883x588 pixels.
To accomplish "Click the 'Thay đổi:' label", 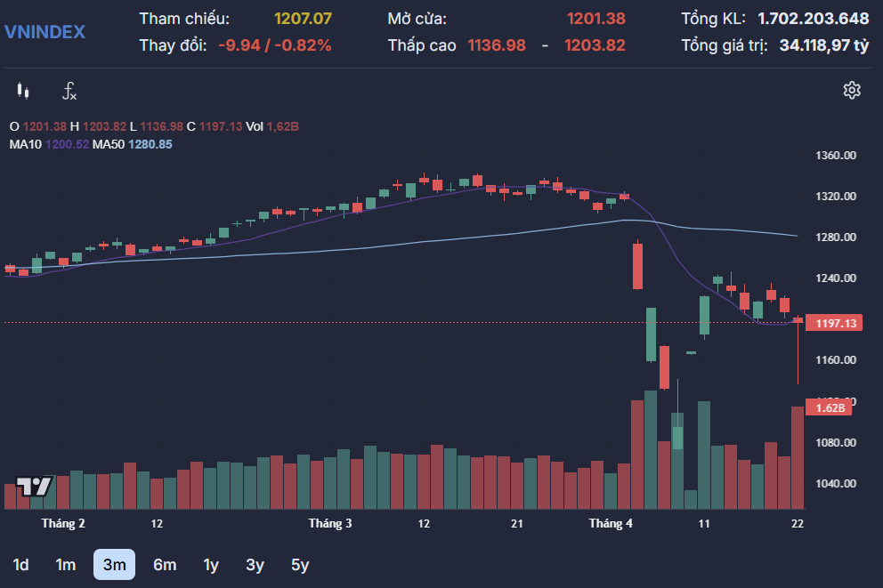I will pyautogui.click(x=173, y=45).
